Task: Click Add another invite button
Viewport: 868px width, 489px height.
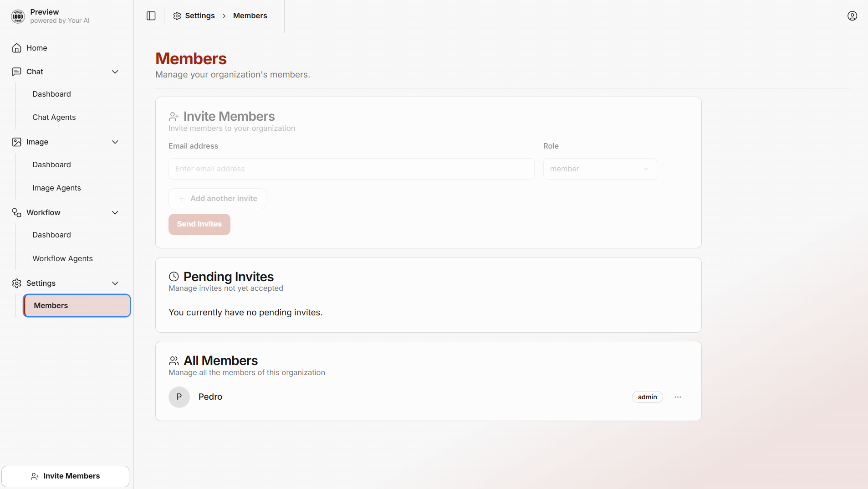Action: (x=217, y=199)
